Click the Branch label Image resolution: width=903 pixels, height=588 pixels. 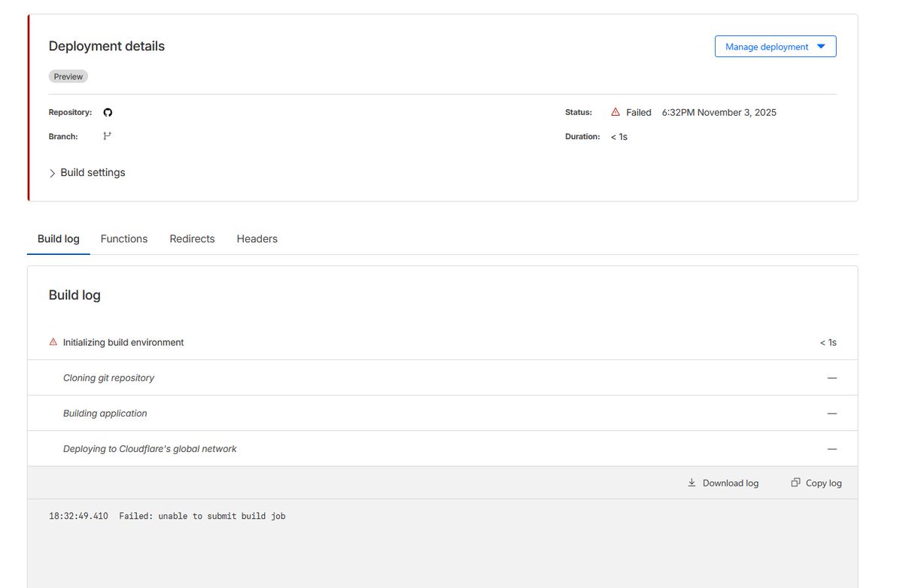tap(63, 137)
